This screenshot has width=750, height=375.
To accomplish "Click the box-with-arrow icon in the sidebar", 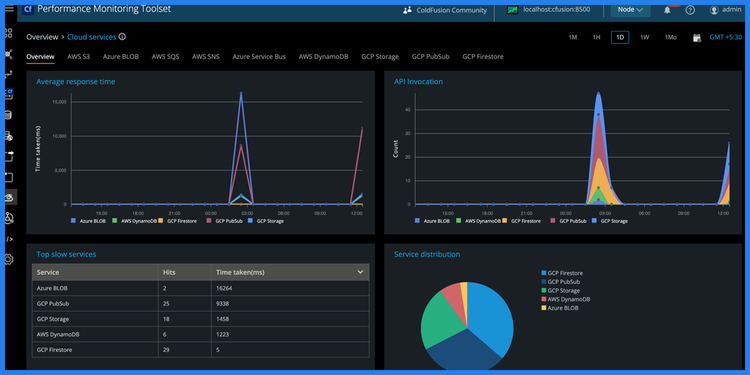I will [9, 156].
